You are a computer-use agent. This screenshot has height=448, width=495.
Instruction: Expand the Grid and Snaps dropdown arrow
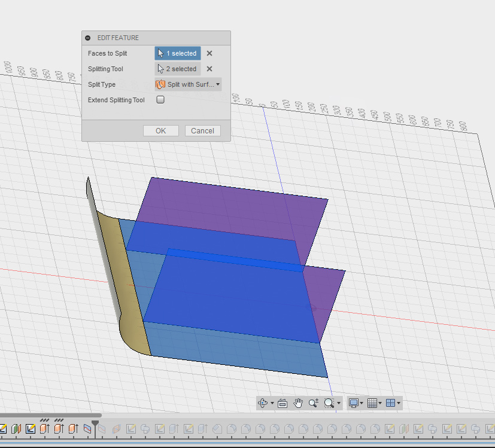click(380, 403)
